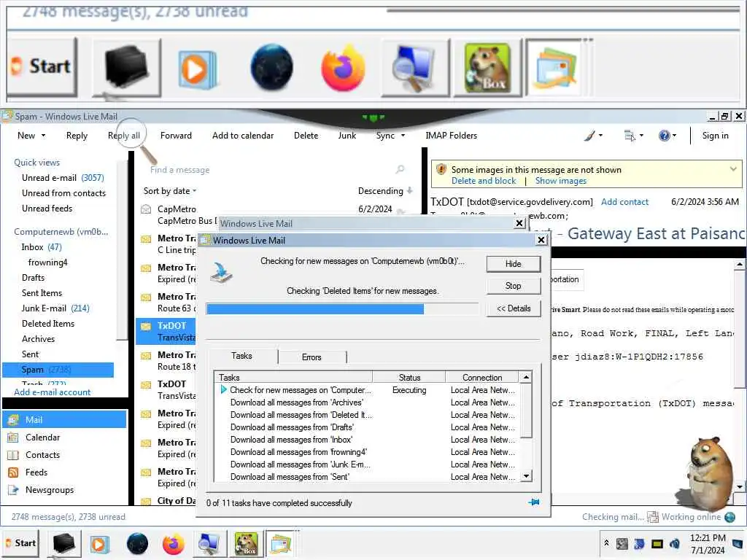Open dropdown arrow beside paintbrush icon

coord(600,136)
